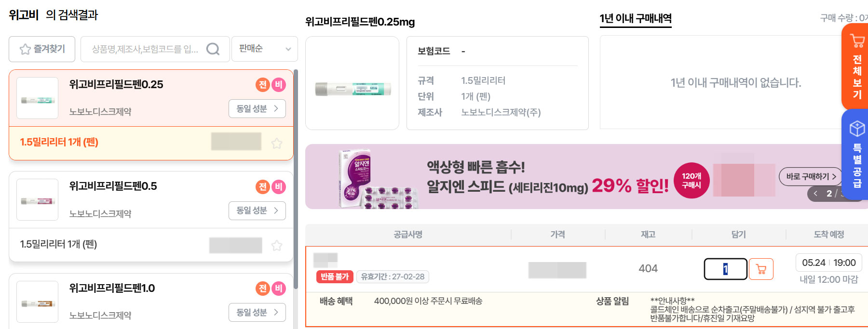Expand 동일 성분 for 위고비프리필드펜0.5

point(257,211)
